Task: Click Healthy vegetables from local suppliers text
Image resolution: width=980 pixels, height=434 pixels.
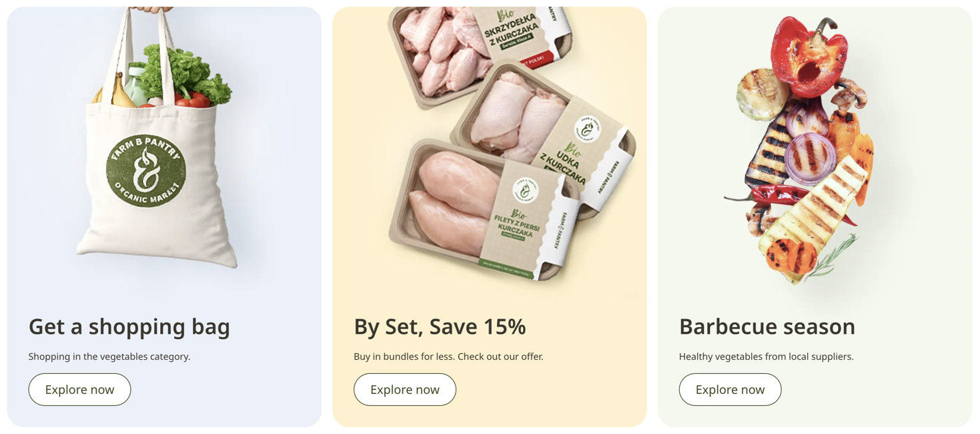Action: point(766,357)
